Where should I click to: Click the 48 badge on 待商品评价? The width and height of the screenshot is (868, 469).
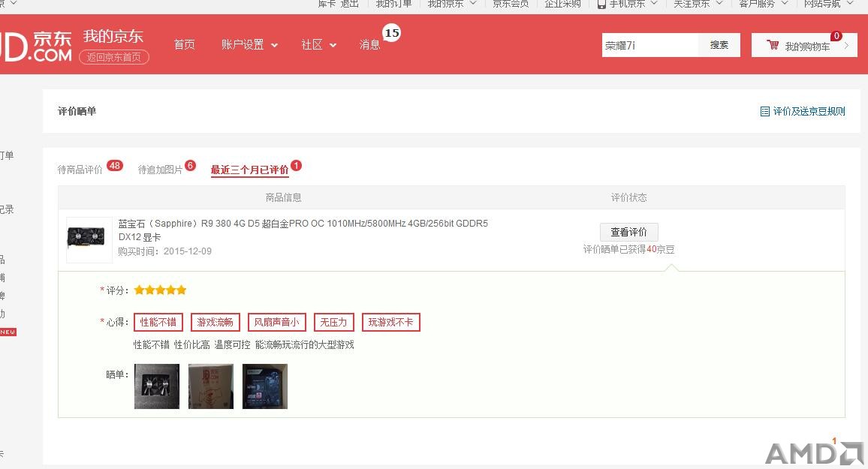[115, 165]
